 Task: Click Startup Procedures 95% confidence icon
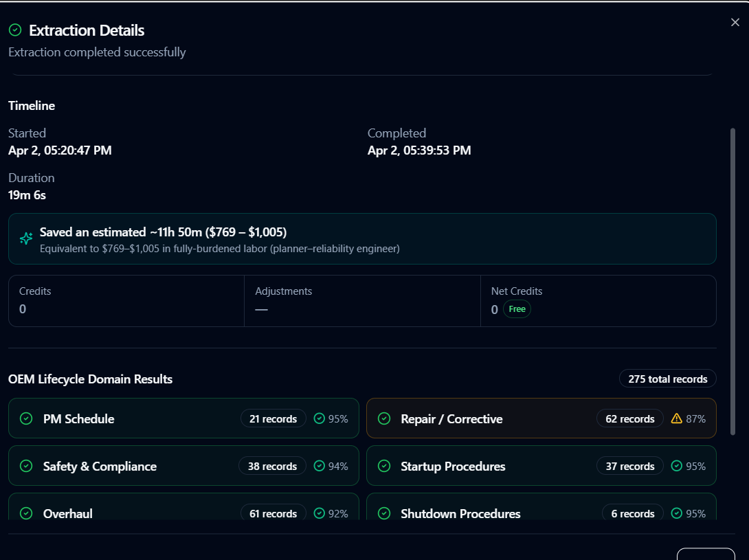pyautogui.click(x=676, y=466)
